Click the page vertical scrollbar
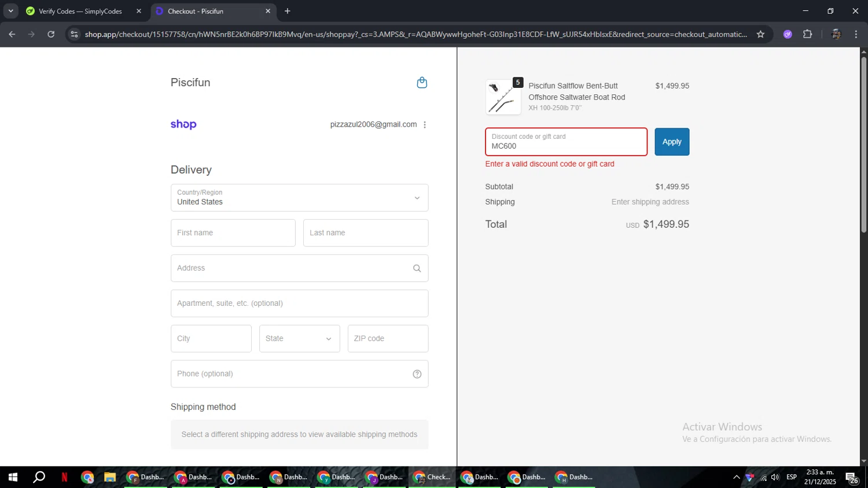Viewport: 868px width, 488px height. click(863, 145)
